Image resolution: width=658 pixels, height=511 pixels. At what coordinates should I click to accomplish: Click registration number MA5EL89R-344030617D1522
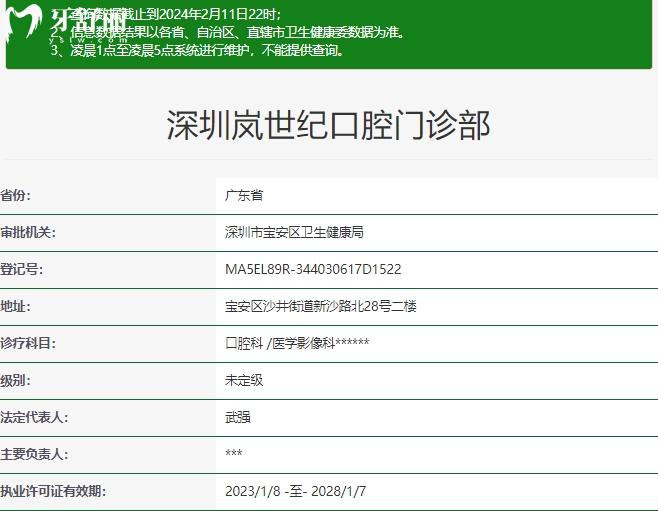pyautogui.click(x=313, y=269)
